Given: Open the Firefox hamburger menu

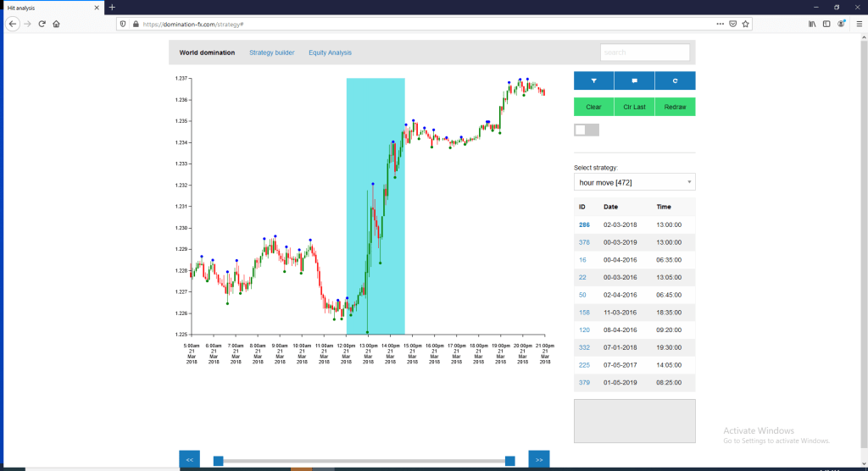Looking at the screenshot, I should pyautogui.click(x=858, y=24).
